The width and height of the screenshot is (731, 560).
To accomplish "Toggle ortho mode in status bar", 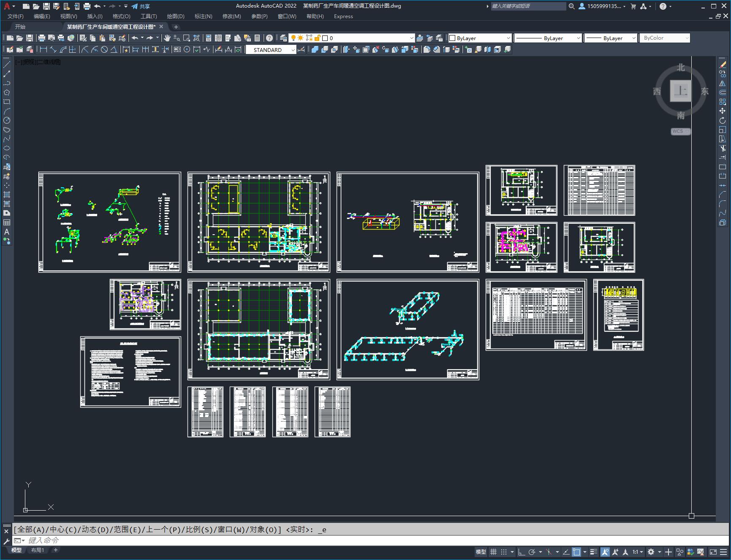I will pos(522,552).
